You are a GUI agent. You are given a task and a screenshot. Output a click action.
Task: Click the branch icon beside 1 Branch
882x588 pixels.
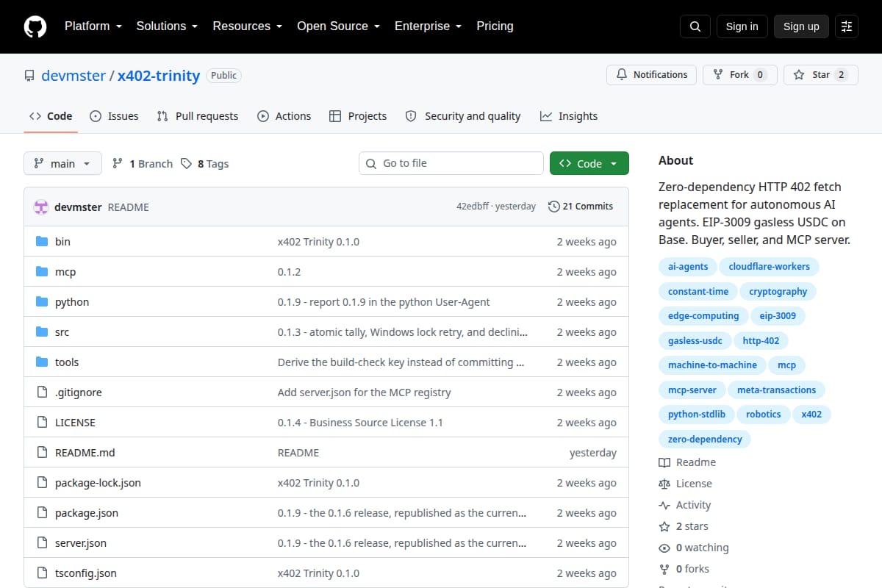tap(118, 163)
